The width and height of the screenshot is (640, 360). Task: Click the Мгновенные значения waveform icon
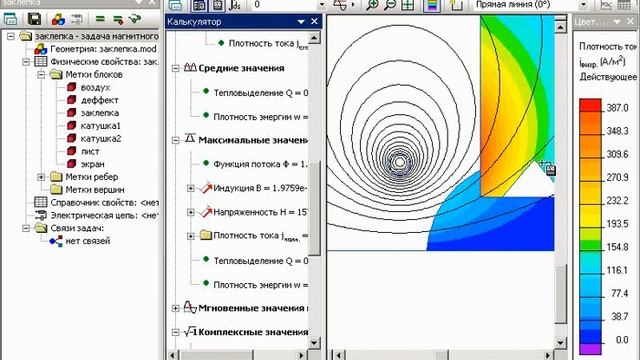190,307
